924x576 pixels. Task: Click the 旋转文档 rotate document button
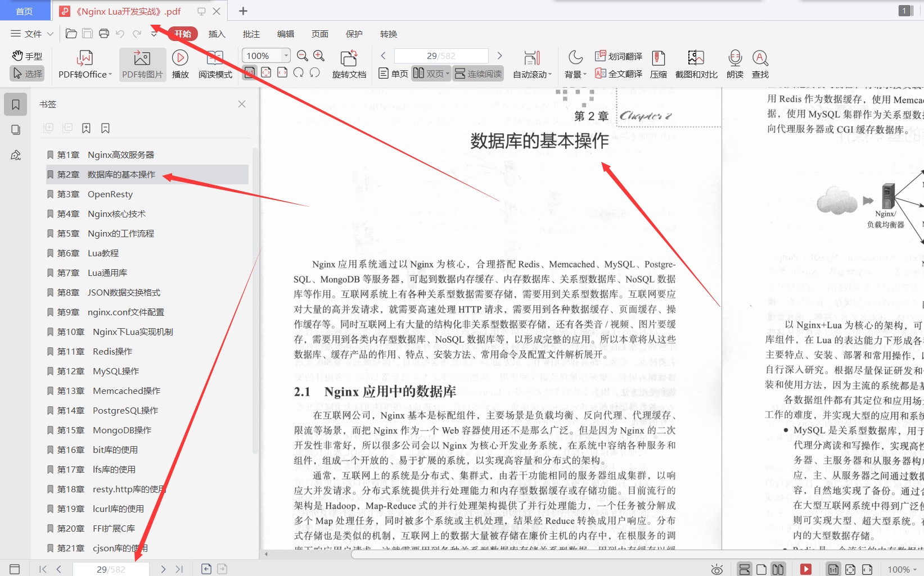click(349, 64)
